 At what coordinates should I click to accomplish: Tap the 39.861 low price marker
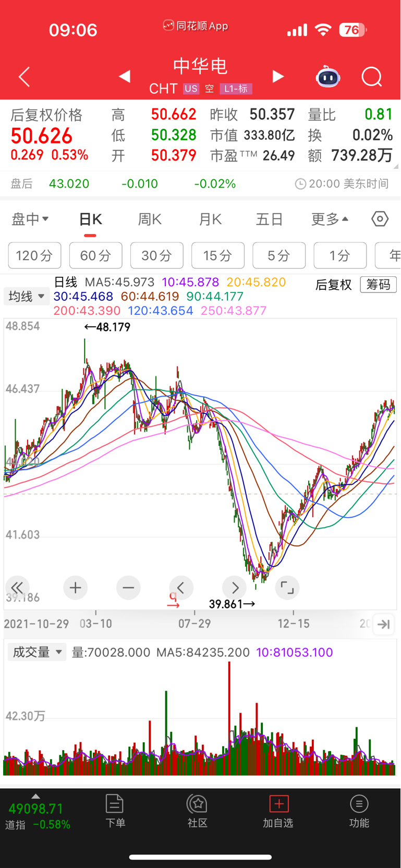[232, 604]
